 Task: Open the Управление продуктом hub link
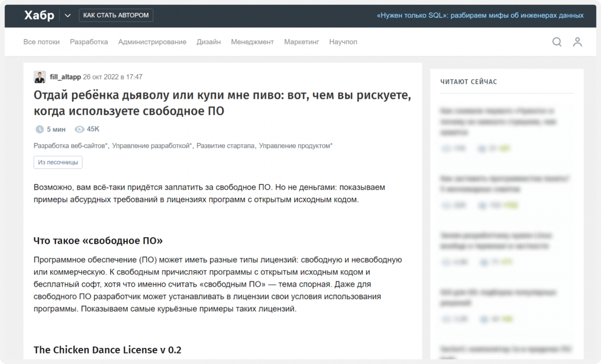pyautogui.click(x=296, y=146)
